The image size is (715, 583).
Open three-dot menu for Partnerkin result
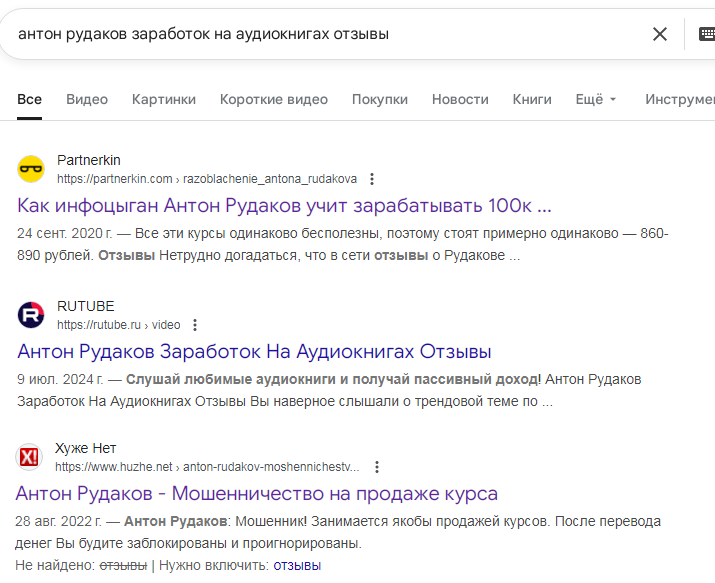click(x=372, y=179)
